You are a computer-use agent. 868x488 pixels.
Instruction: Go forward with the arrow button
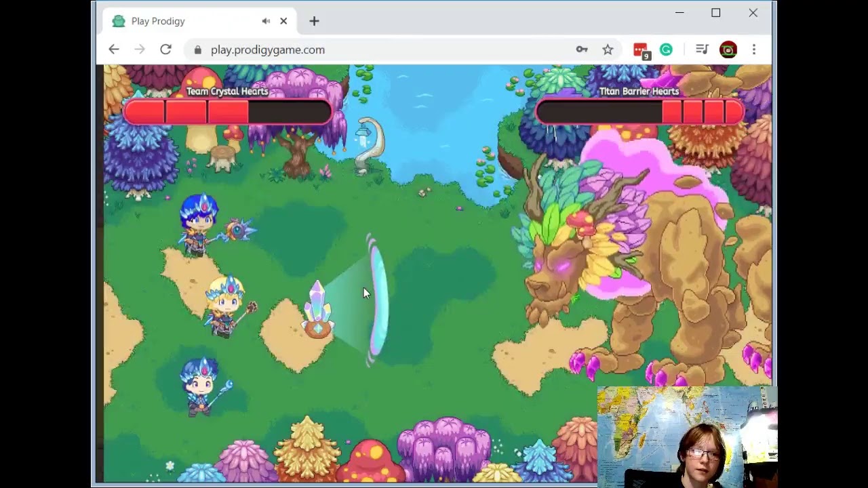click(x=140, y=49)
